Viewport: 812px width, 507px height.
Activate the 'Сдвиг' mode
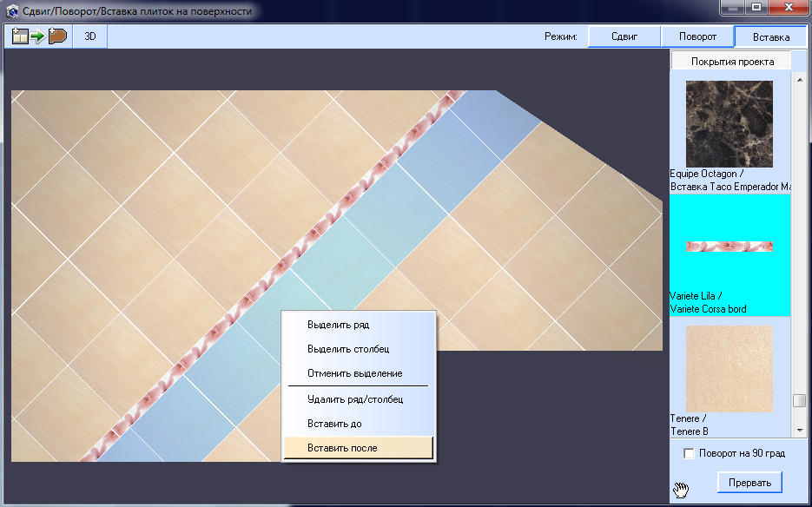point(624,36)
